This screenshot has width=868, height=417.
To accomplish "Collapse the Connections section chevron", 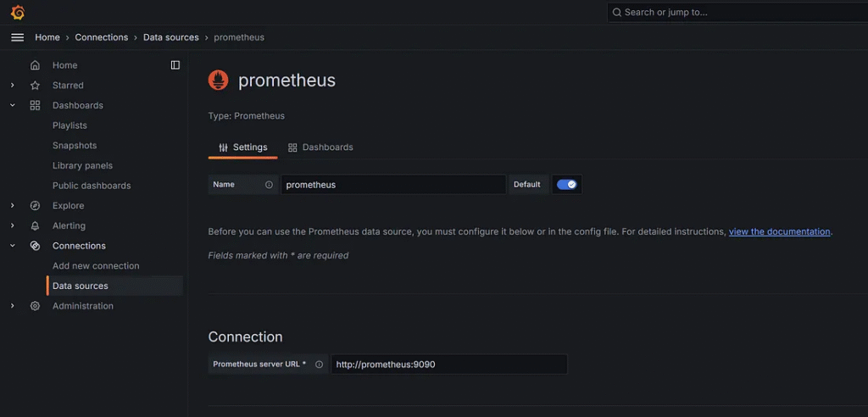I will 12,246.
